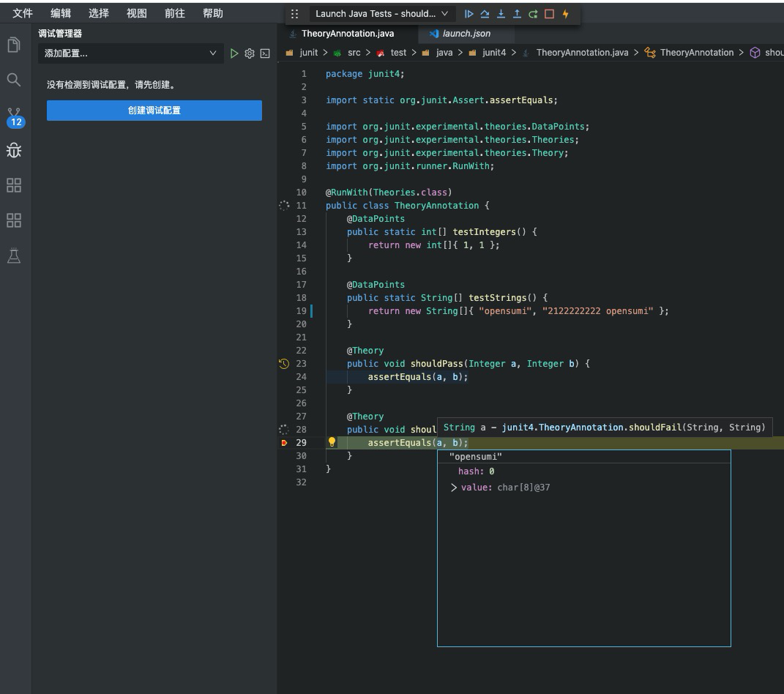
Task: Open the 文件 menu
Action: [x=23, y=13]
